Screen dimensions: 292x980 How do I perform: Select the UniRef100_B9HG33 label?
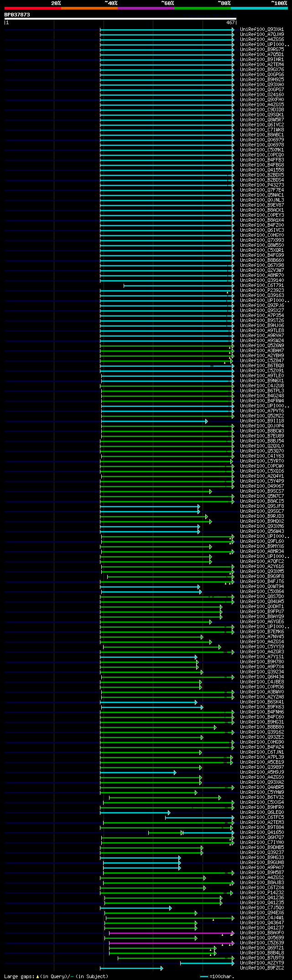tap(262, 858)
